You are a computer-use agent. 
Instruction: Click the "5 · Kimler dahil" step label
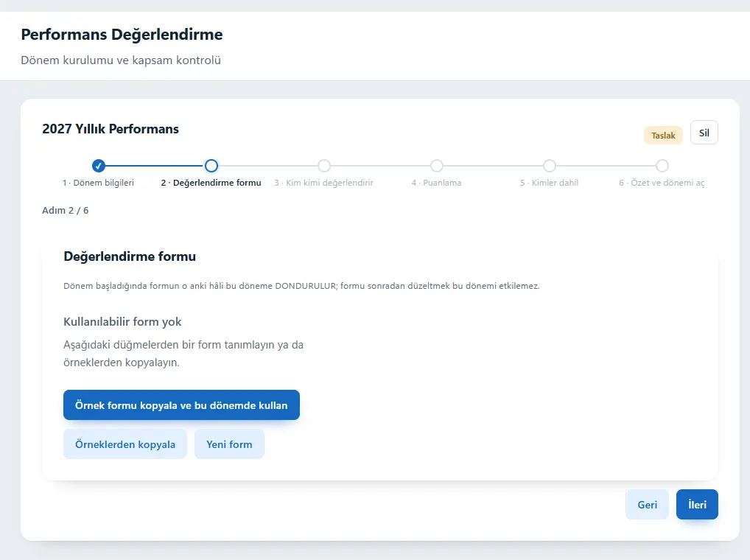click(550, 183)
